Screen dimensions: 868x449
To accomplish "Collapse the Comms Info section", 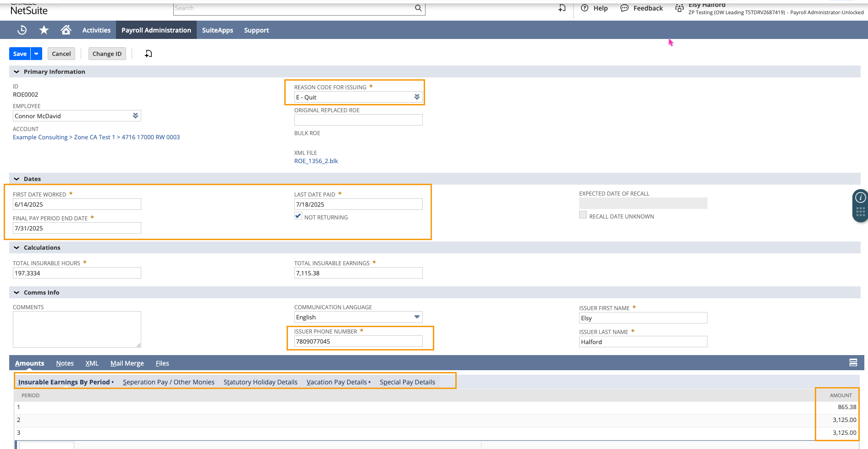I will (x=17, y=293).
